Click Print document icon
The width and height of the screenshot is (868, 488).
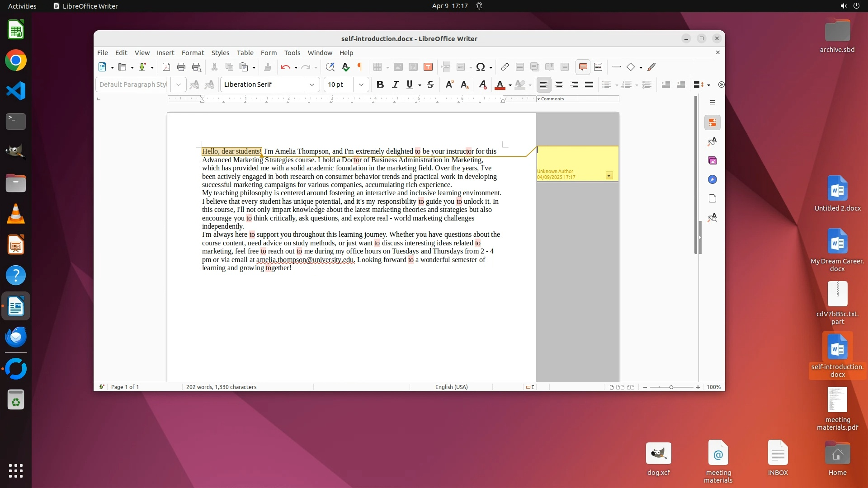point(181,67)
